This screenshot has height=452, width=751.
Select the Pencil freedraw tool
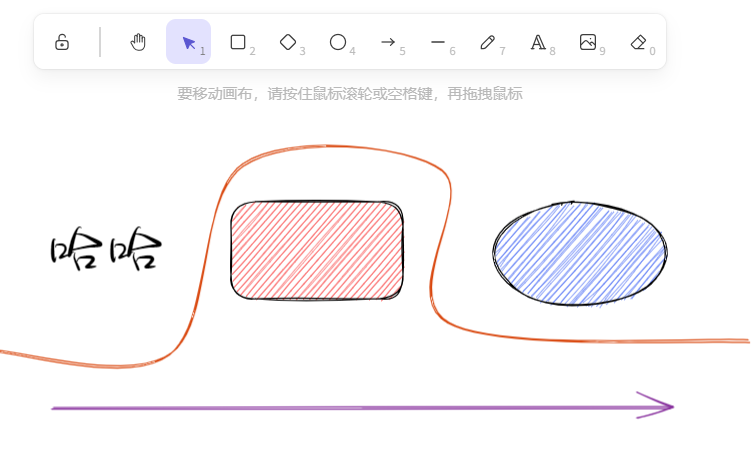click(x=488, y=42)
